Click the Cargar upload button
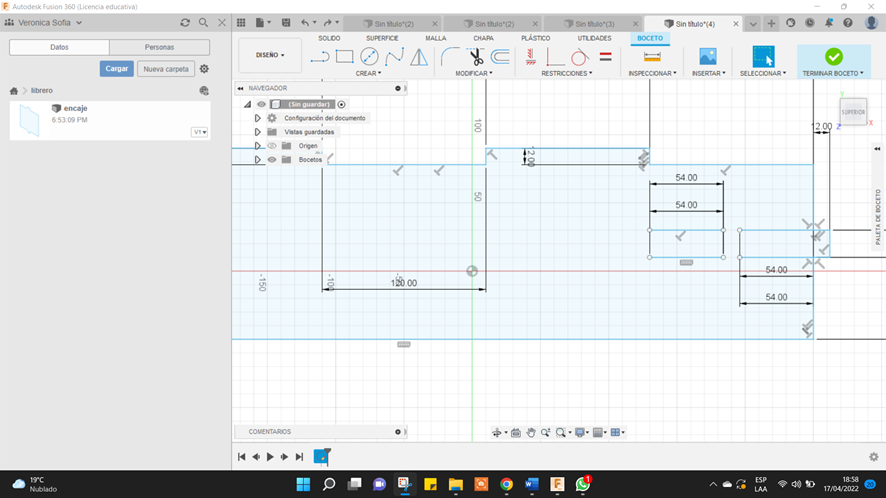The width and height of the screenshot is (886, 498). pos(116,68)
